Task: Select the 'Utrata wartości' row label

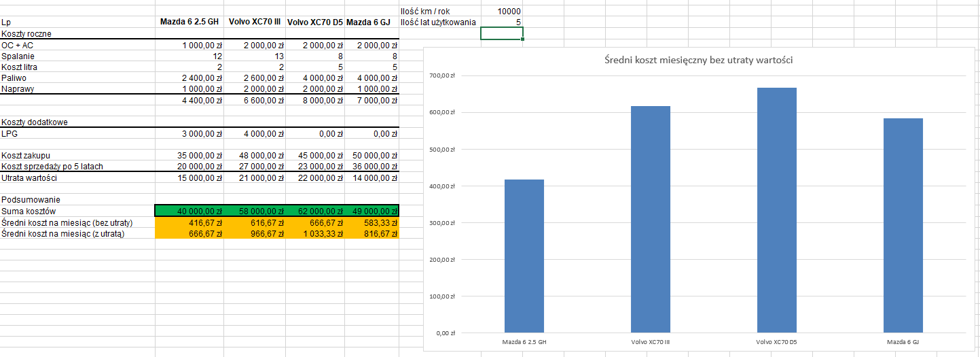Action: [x=29, y=177]
